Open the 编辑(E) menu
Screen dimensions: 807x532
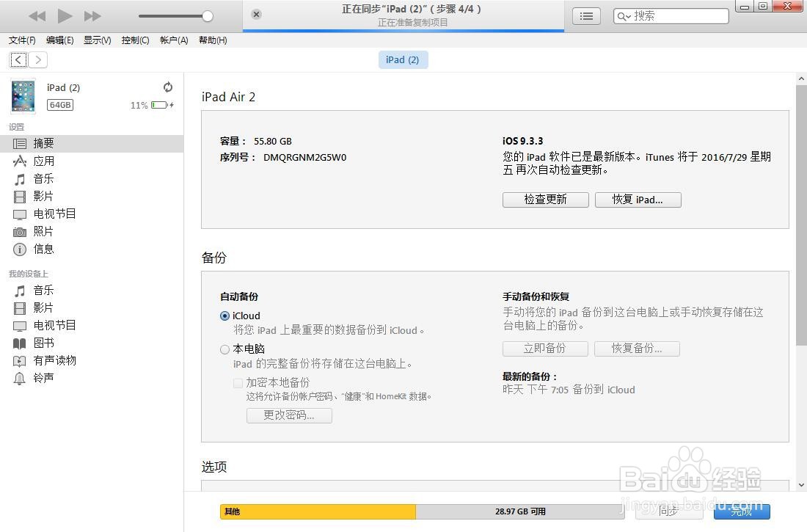coord(59,40)
